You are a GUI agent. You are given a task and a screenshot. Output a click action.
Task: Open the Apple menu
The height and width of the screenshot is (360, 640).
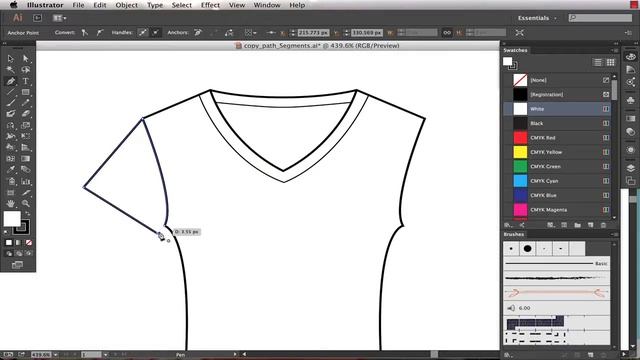click(13, 5)
